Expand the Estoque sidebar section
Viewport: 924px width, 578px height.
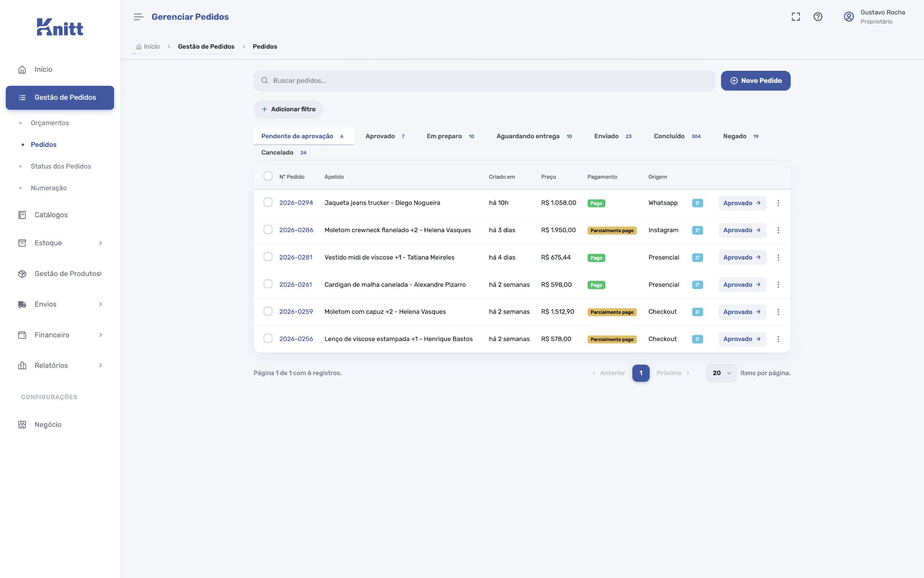(60, 243)
